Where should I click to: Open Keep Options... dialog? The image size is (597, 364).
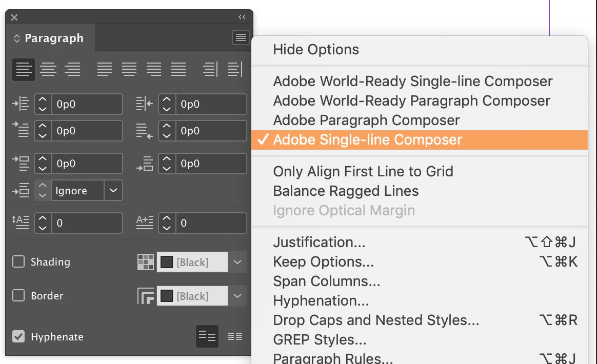click(420, 261)
